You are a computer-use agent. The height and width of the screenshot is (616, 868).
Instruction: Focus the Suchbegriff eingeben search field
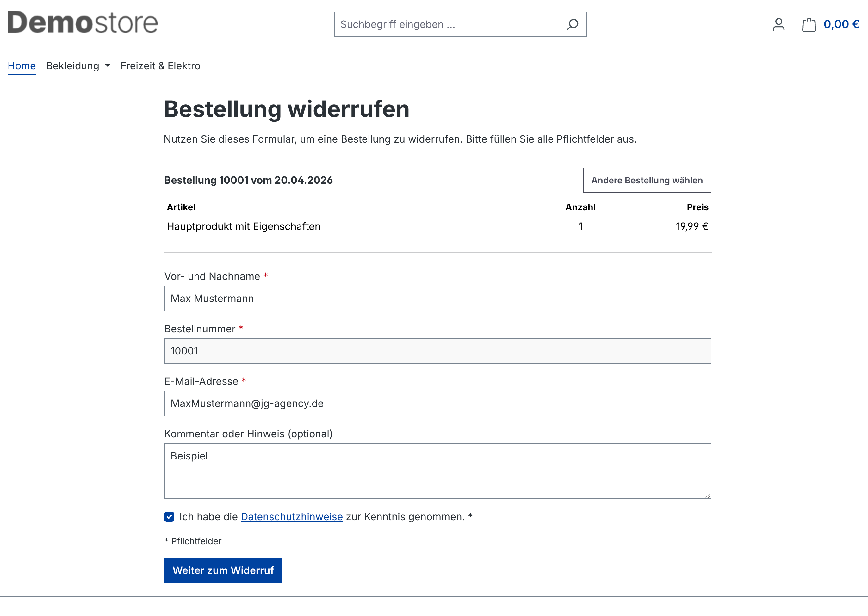(x=448, y=24)
